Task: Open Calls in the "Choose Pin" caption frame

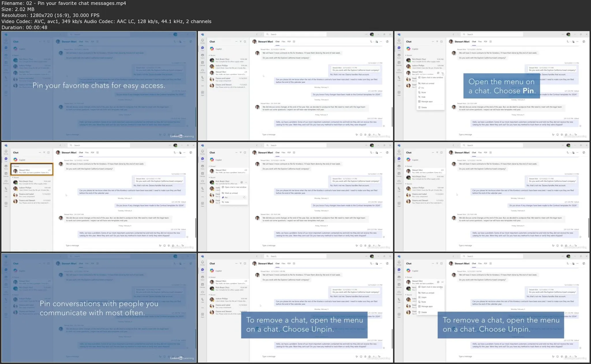Action: (x=399, y=78)
